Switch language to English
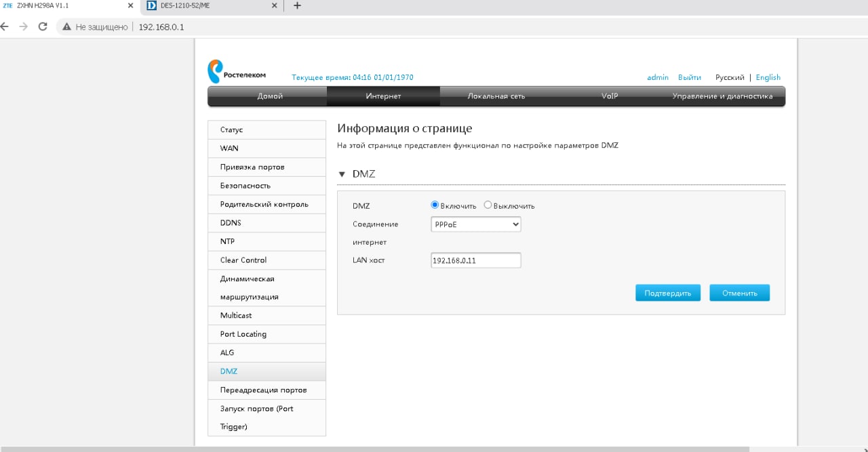 coord(768,77)
